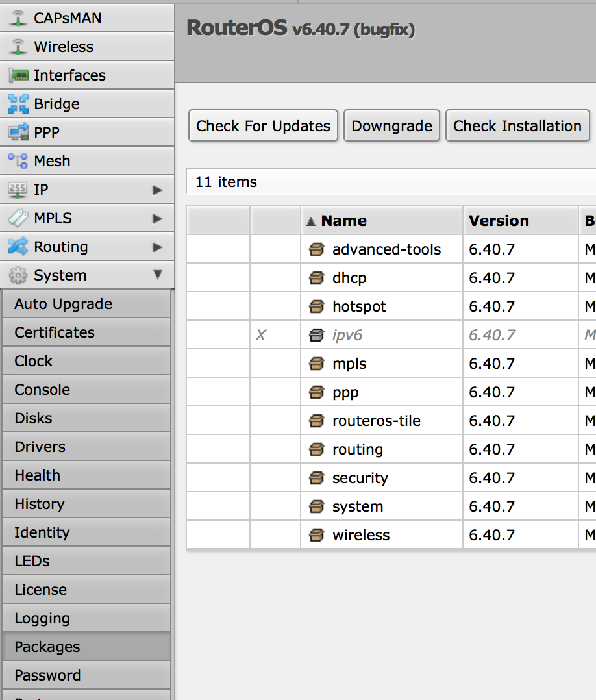Click the security package icon
The width and height of the screenshot is (596, 700).
tap(317, 478)
